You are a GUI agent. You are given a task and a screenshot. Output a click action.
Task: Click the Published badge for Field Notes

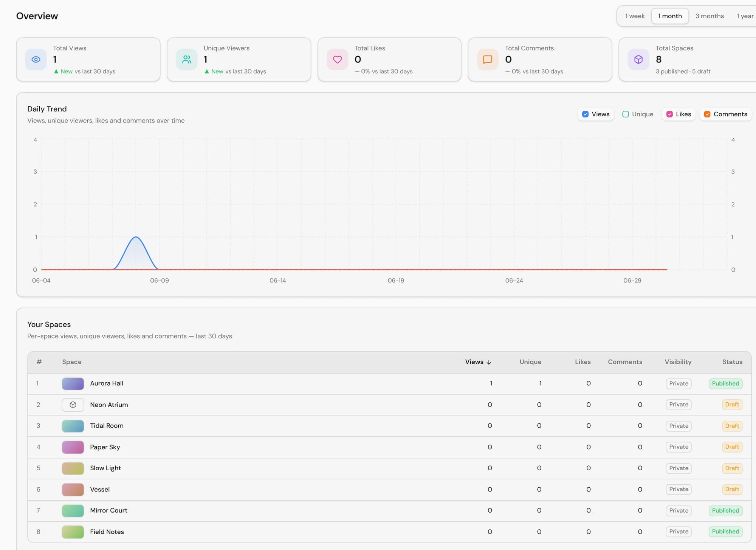point(725,531)
